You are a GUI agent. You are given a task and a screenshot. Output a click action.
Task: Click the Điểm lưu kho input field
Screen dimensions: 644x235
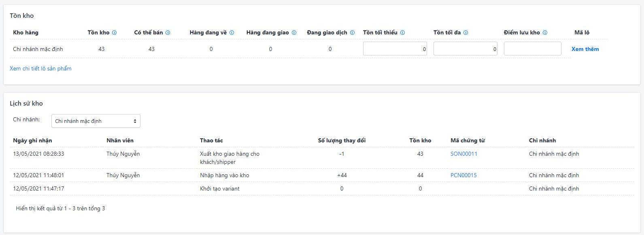[x=532, y=49]
